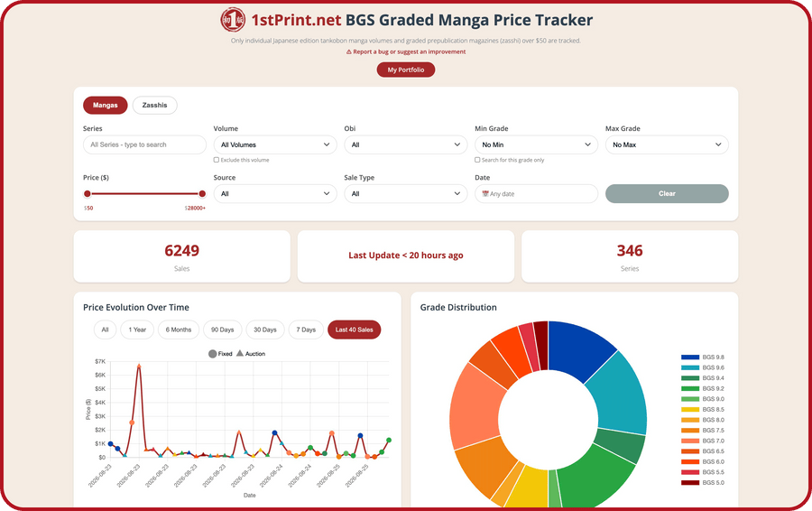The height and width of the screenshot is (511, 812).
Task: Enable Exclude this volume checkbox
Action: [x=217, y=160]
